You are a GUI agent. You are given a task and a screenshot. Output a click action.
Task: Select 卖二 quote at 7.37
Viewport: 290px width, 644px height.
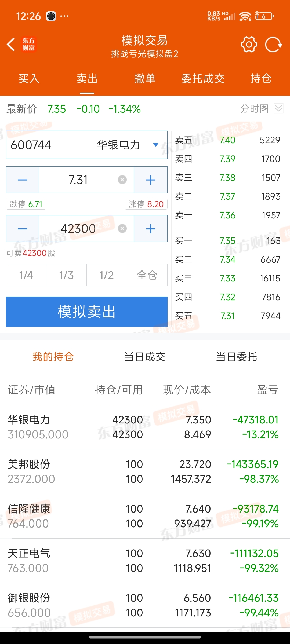click(x=228, y=196)
